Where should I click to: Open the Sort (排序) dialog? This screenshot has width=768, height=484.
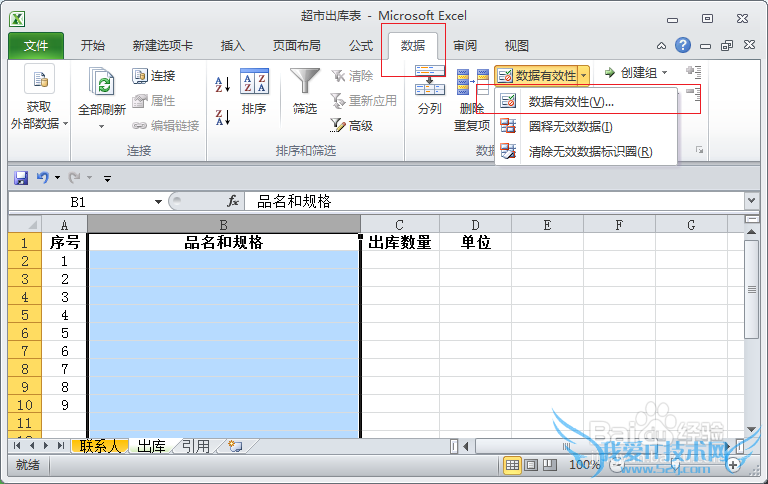[x=254, y=92]
